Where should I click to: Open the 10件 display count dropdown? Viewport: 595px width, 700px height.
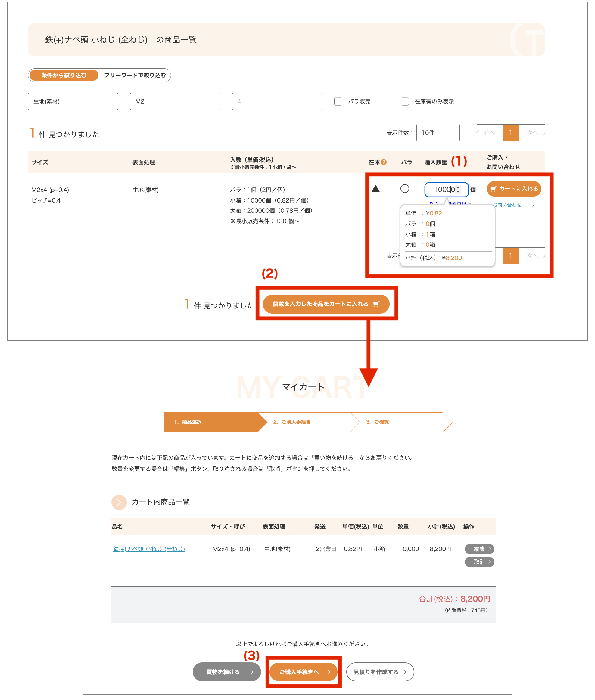tap(438, 132)
